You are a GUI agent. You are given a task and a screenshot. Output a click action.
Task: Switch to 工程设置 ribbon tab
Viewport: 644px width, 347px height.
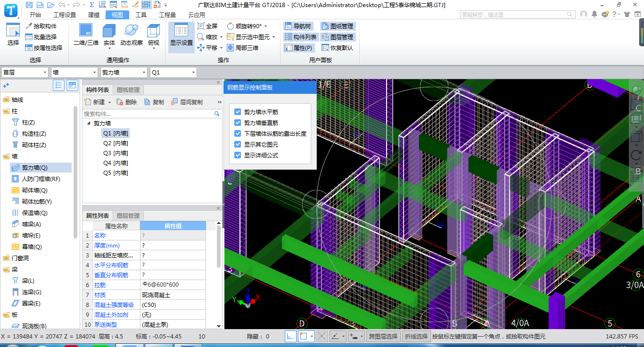click(65, 15)
